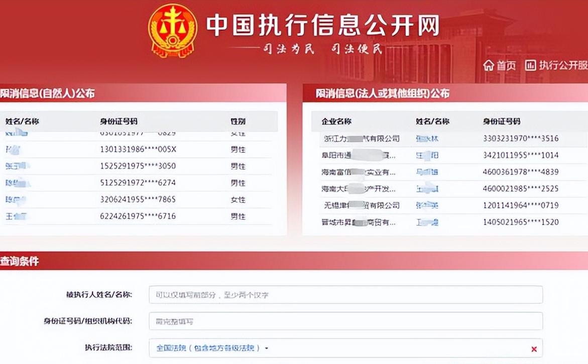Open name link for ID 1525291975****3050
The width and height of the screenshot is (588, 364).
click(x=17, y=166)
